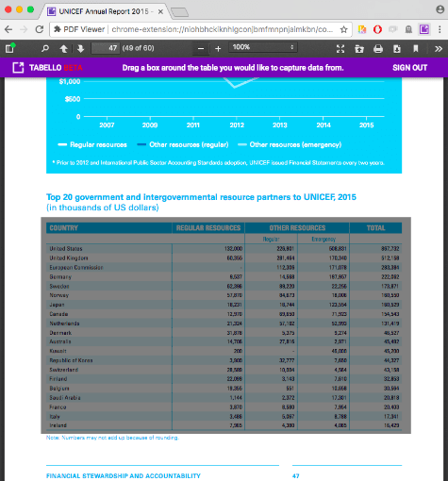Click the padlock extension icon
The image size is (448, 481).
tap(408, 29)
